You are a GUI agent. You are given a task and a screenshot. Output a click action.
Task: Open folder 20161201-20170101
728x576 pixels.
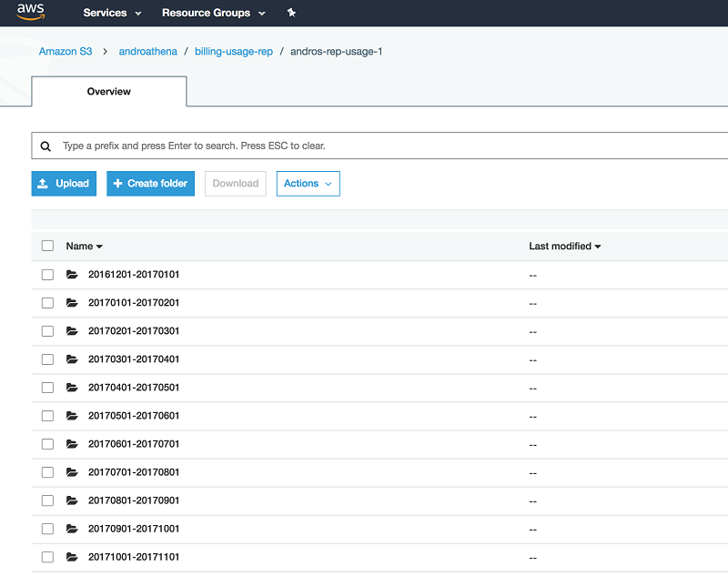[134, 274]
